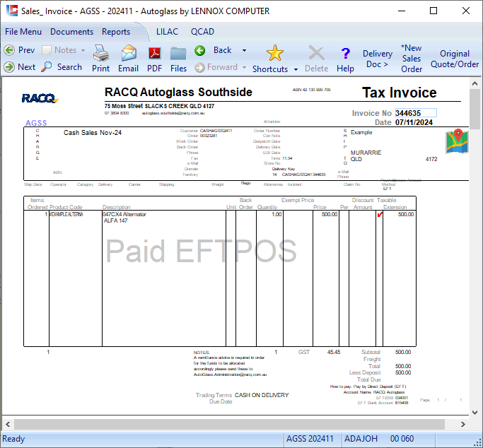The image size is (483, 448).
Task: Open the Reports menu
Action: 116,32
